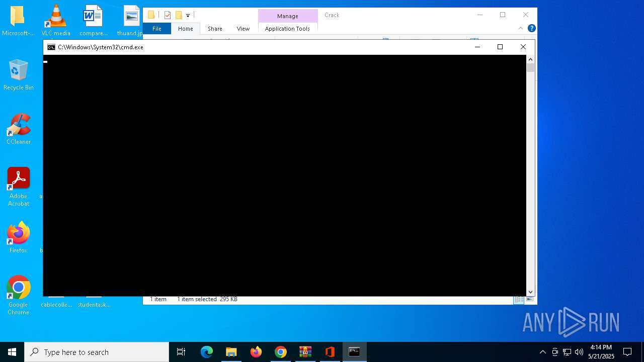Launch Firefox from desktop shortcut

19,237
